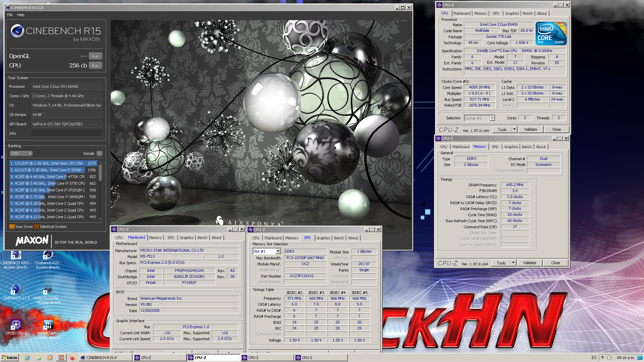Viewport: 644px width, 362px height.
Task: Open HWBOT x265 Benchmark desktop shortcut
Action: coord(48,295)
